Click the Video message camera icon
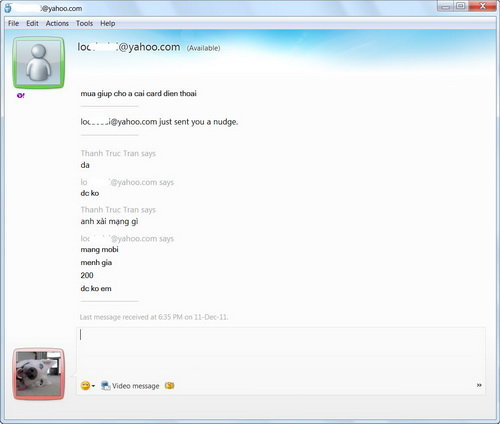Image resolution: width=500 pixels, height=424 pixels. coord(105,386)
